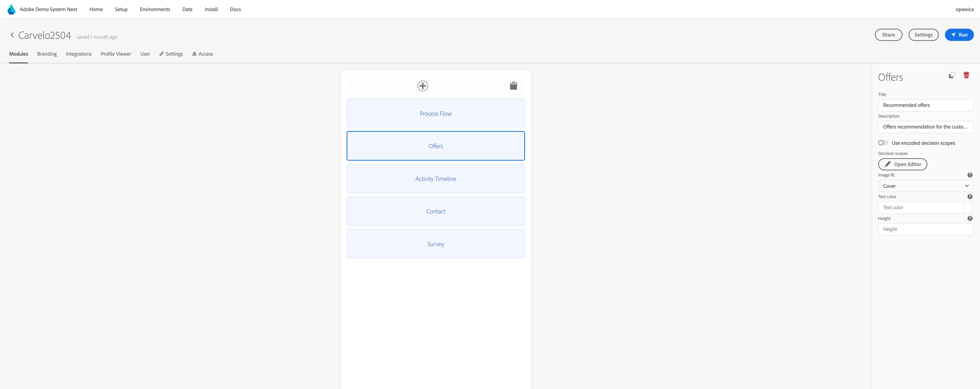Select the Modules tab

pos(19,54)
